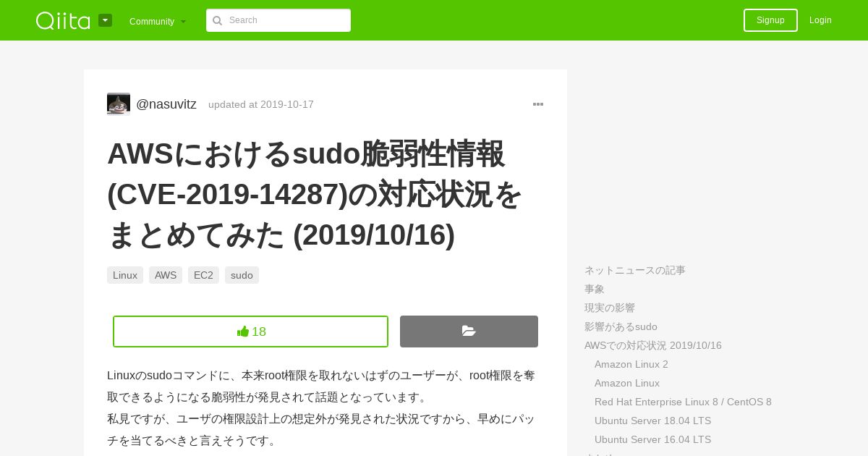Go to Ubuntu Server 16.04 LTS subsection
The height and width of the screenshot is (456, 868).
click(652, 439)
